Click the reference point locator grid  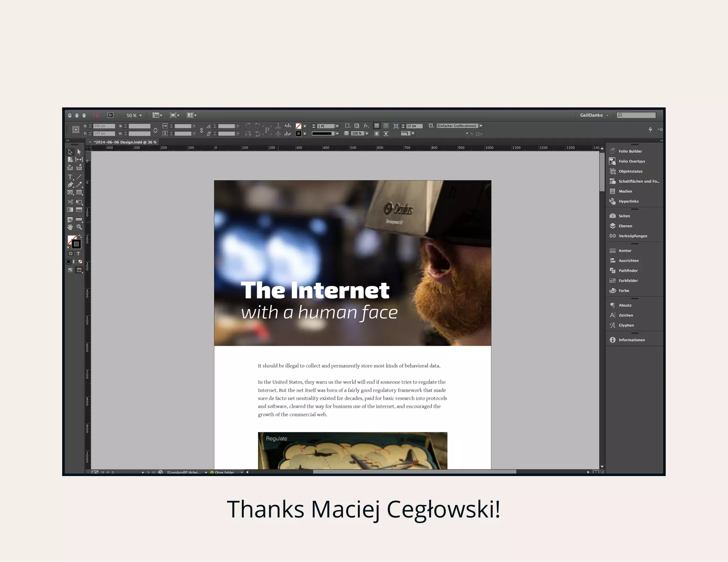(76, 130)
